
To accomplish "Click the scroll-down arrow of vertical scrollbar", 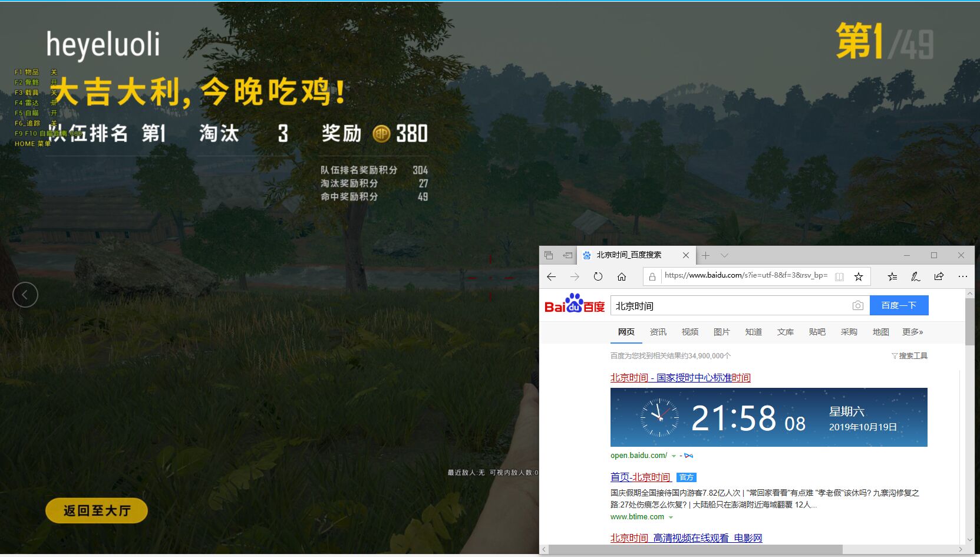I will coord(969,540).
